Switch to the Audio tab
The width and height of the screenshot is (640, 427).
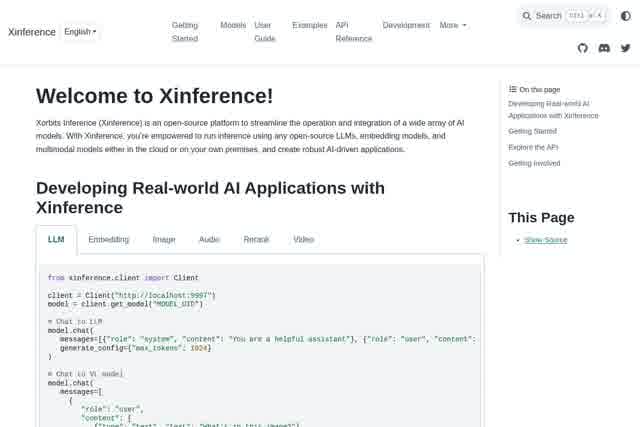(x=209, y=240)
